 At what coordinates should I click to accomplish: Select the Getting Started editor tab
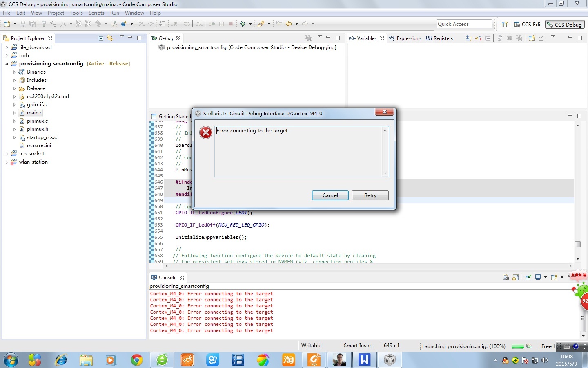click(171, 117)
